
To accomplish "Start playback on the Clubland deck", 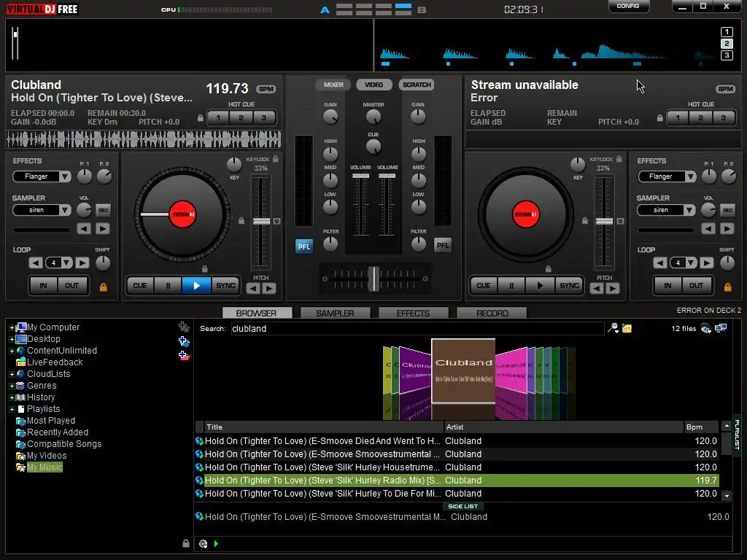I will coord(196,285).
